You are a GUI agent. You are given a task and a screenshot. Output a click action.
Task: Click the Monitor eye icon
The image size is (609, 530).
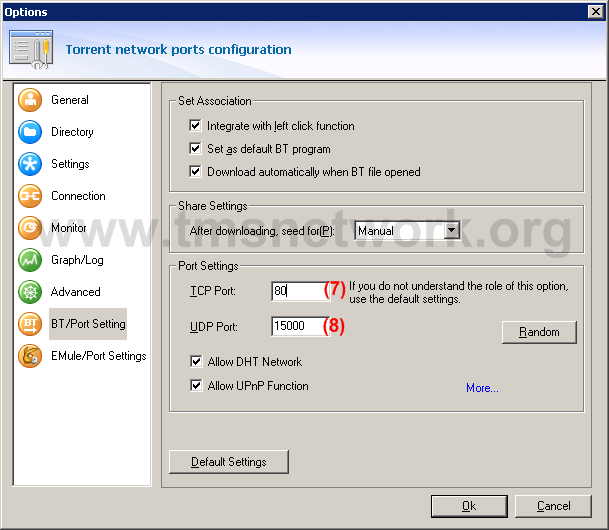coord(30,228)
